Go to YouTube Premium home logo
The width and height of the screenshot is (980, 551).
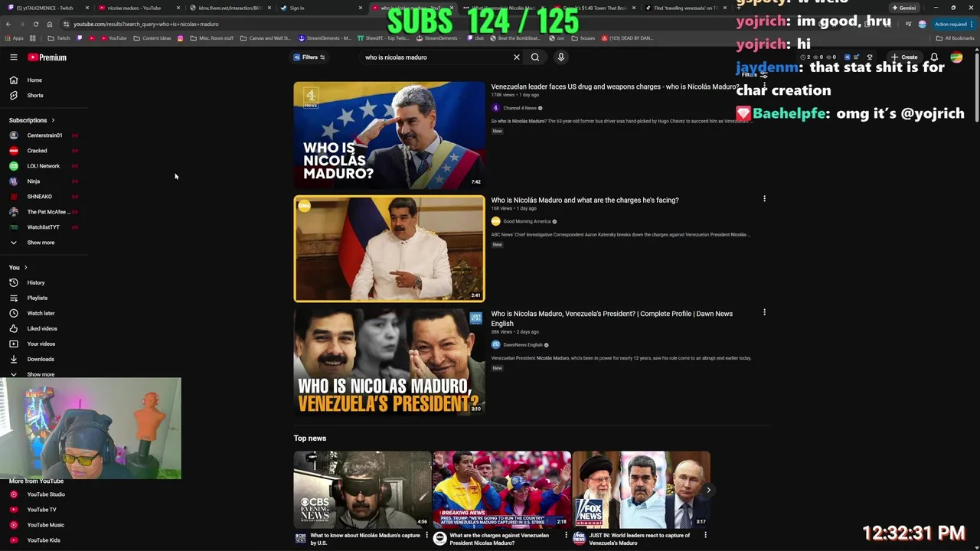click(x=47, y=57)
